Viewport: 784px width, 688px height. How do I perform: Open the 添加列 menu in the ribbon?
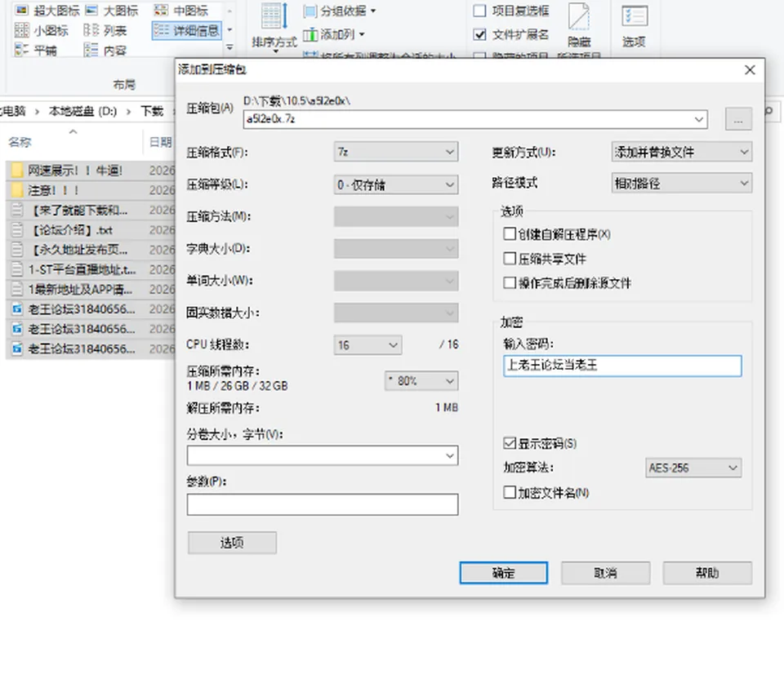click(334, 34)
